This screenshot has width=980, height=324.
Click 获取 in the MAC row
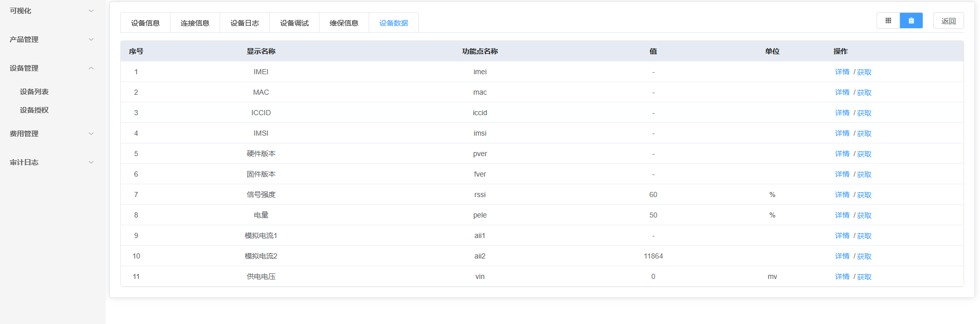[864, 93]
